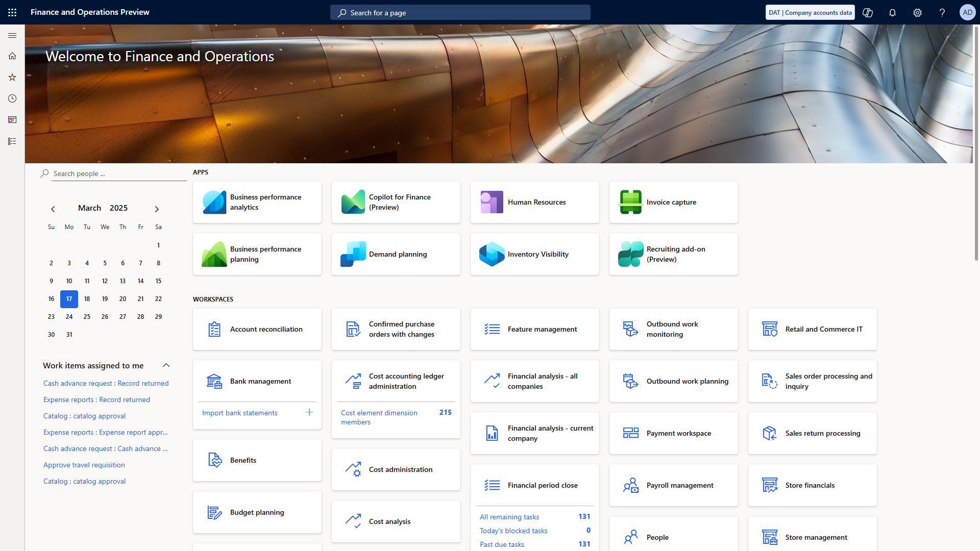Open the Import bank statements link
980x551 pixels.
point(240,413)
